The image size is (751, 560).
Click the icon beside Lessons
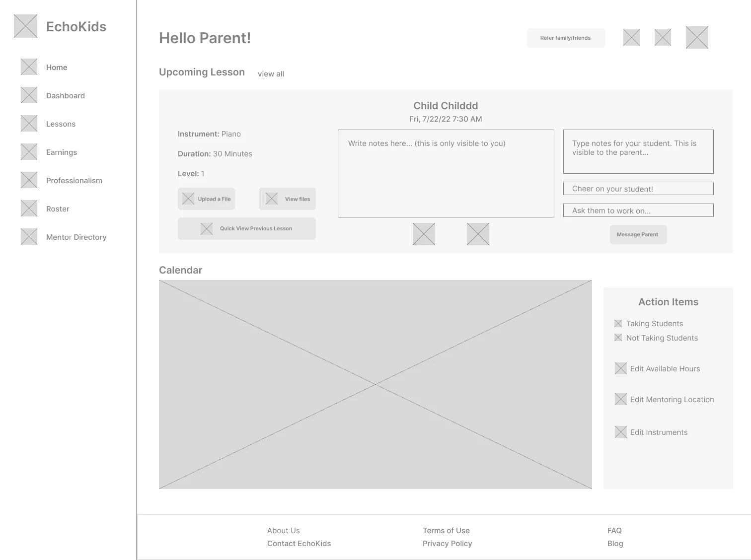(x=29, y=124)
